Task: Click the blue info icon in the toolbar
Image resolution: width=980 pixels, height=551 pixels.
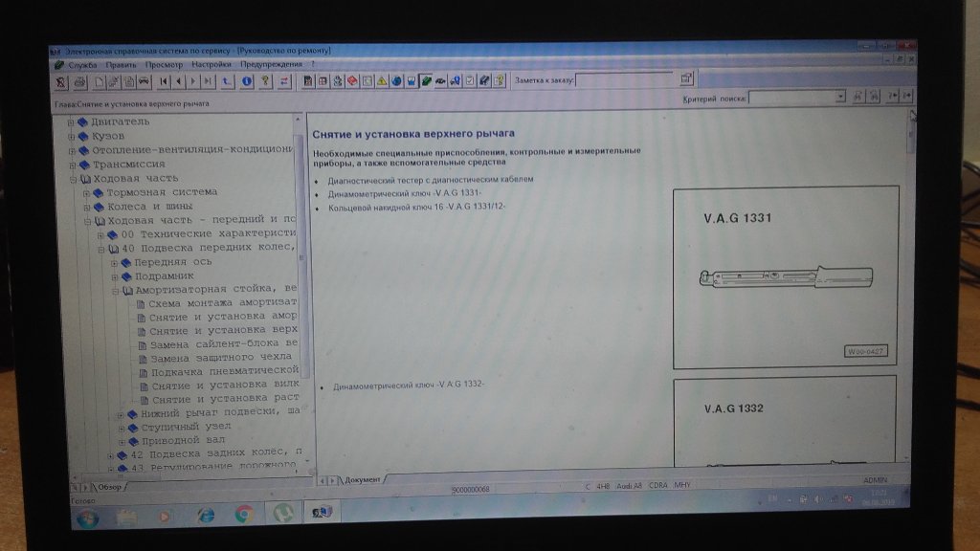Action: pos(247,81)
